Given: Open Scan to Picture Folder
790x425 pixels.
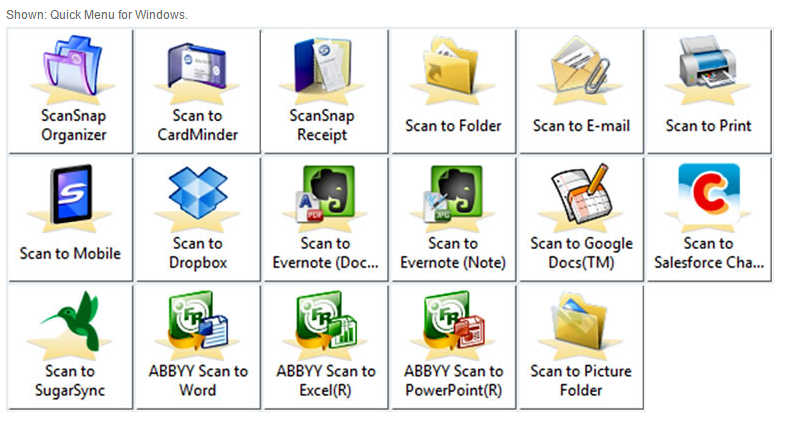Looking at the screenshot, I should pos(581,346).
